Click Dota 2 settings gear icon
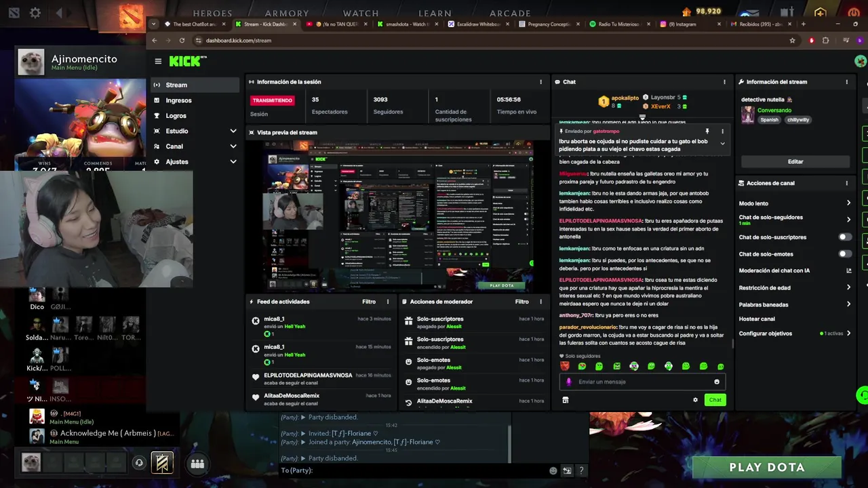Viewport: 868px width, 488px height. click(35, 13)
